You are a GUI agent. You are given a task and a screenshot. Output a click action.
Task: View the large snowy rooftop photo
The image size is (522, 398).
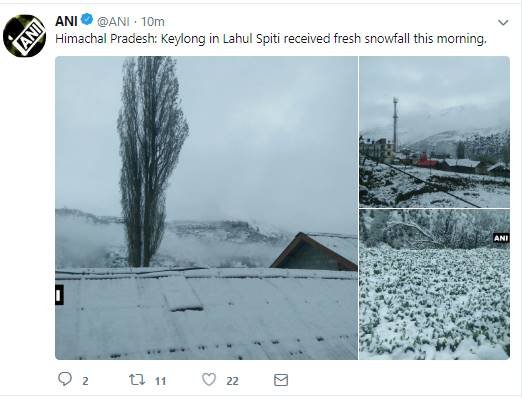(206, 208)
